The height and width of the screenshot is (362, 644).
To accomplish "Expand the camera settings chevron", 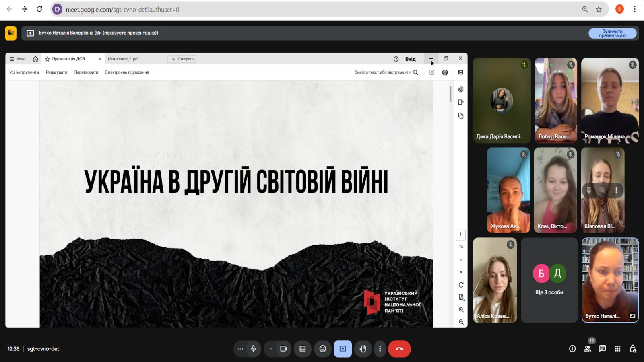I will point(271,349).
